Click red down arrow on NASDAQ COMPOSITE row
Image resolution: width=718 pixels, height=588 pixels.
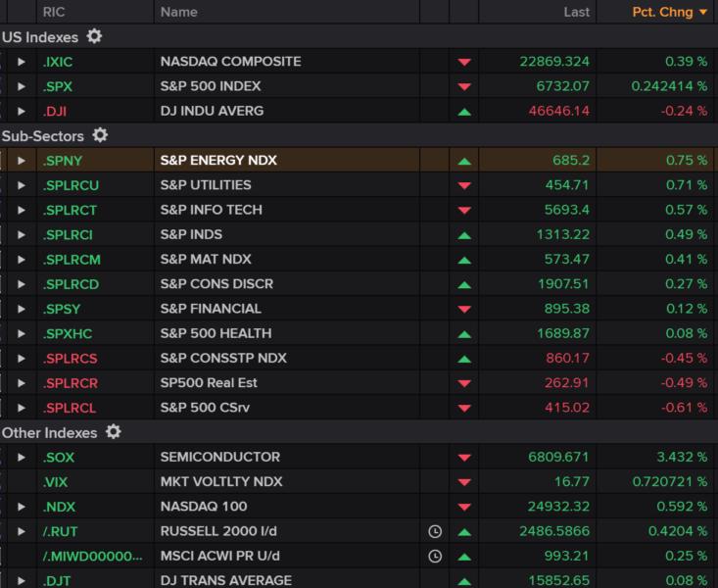464,62
